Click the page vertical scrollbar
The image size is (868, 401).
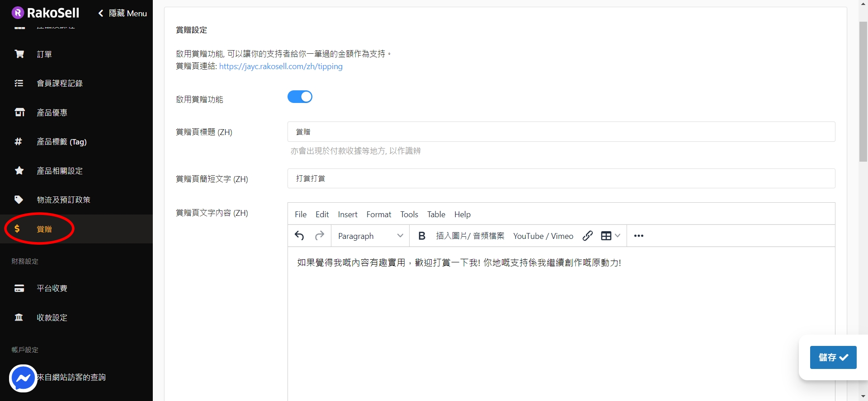(863, 90)
